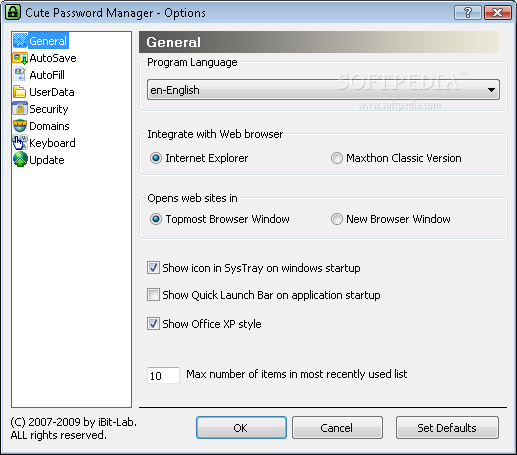Click the app padlock icon in title bar
The width and height of the screenshot is (517, 455).
[x=13, y=12]
